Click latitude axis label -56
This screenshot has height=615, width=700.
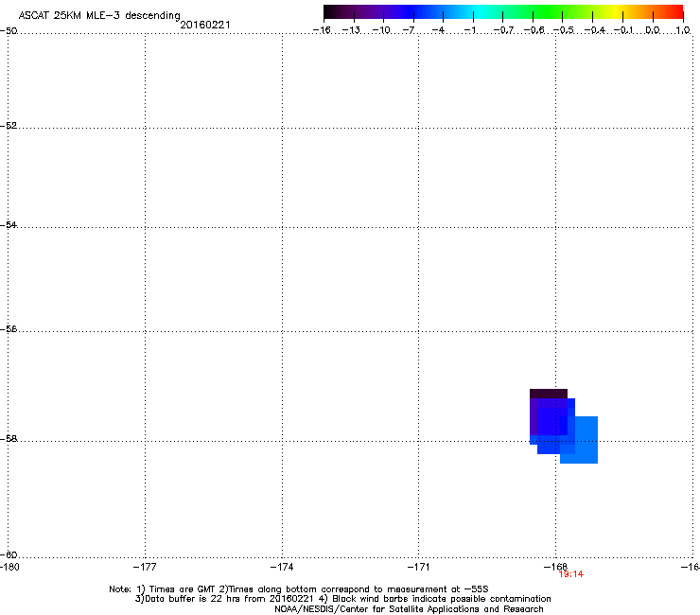[9, 329]
